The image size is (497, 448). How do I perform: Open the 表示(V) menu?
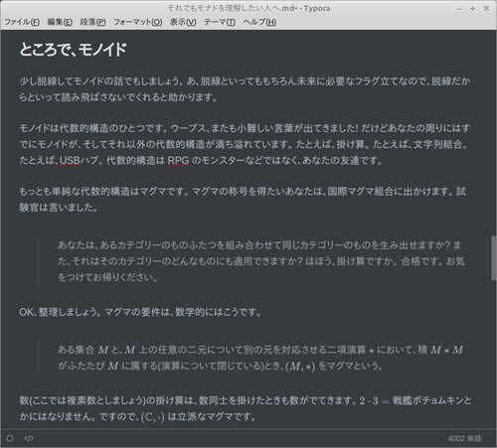pyautogui.click(x=183, y=22)
